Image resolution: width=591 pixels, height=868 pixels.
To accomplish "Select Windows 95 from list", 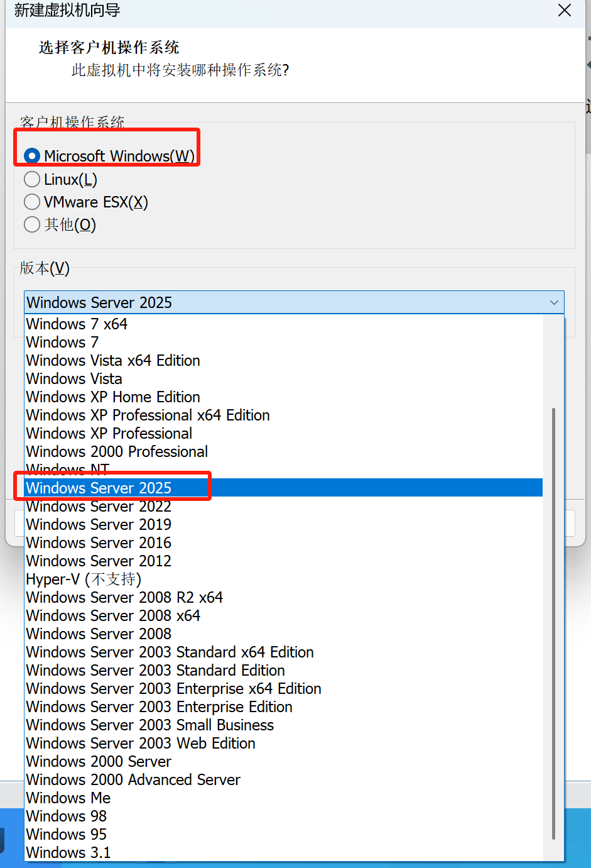I will point(284,834).
